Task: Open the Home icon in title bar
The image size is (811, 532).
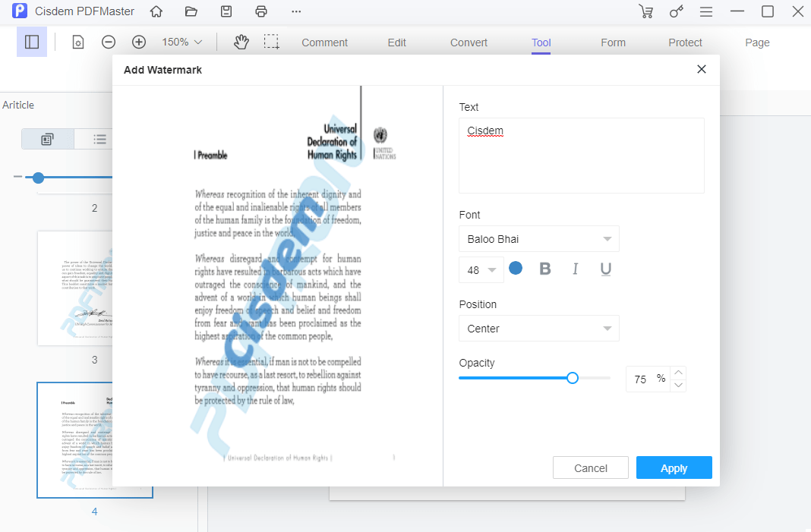Action: (x=156, y=11)
